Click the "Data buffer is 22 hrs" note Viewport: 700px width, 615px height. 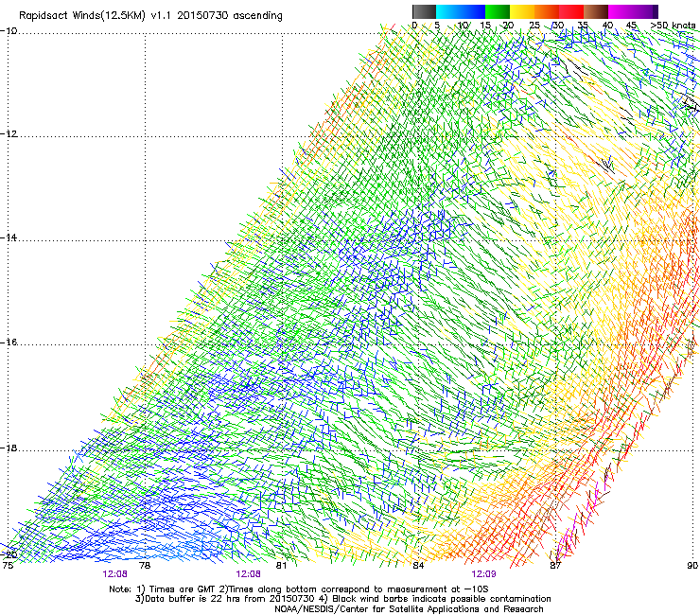click(x=342, y=599)
